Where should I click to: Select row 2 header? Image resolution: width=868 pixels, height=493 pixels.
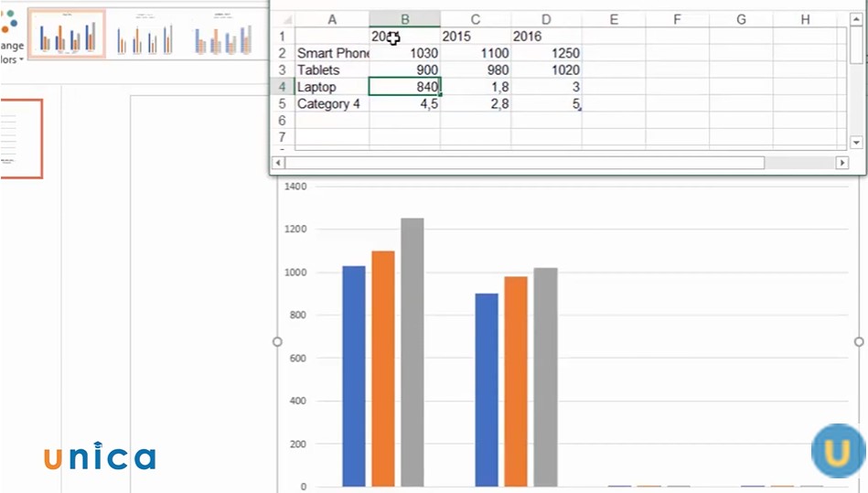point(283,53)
